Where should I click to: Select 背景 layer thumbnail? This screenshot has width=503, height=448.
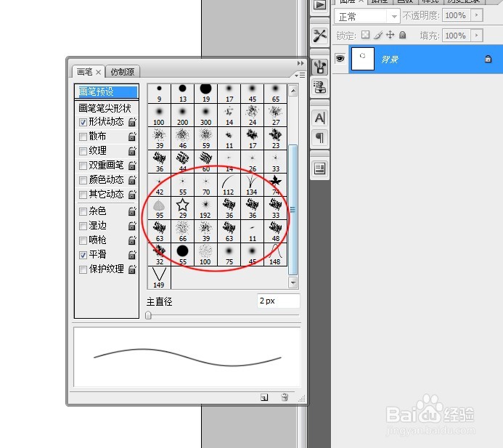pos(362,59)
